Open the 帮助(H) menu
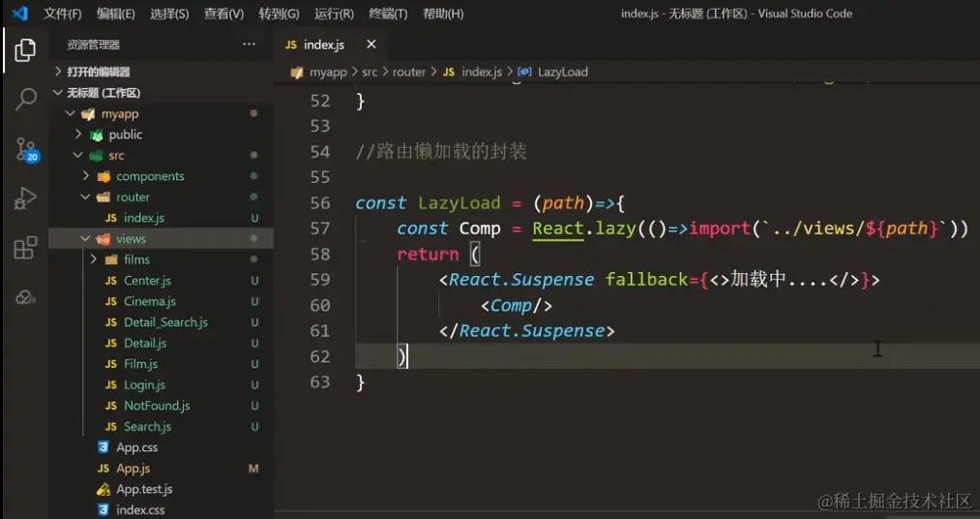 click(443, 14)
